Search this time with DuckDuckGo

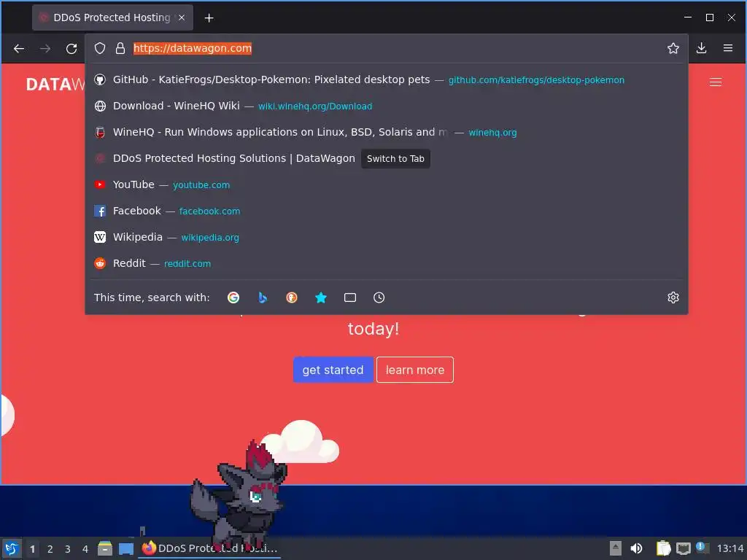(x=292, y=297)
